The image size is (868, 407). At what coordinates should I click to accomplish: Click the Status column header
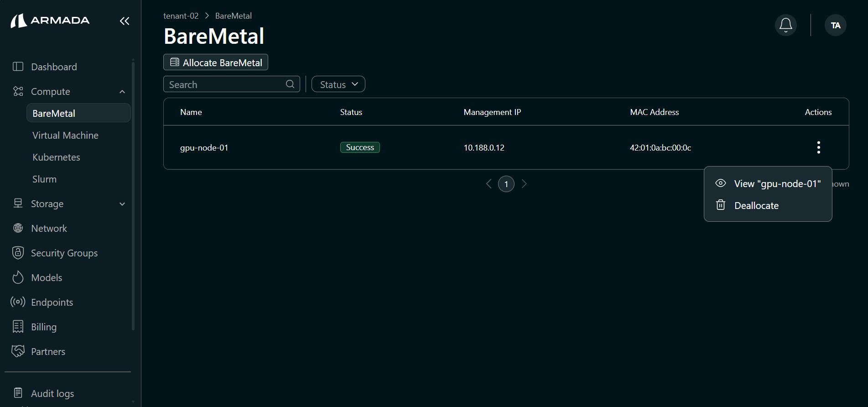pyautogui.click(x=351, y=112)
